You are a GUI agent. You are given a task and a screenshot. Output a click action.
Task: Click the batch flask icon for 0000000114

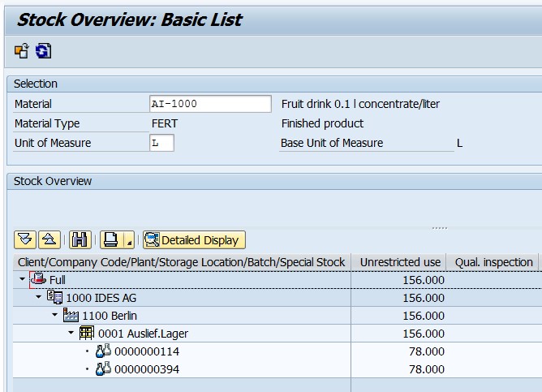pyautogui.click(x=103, y=351)
